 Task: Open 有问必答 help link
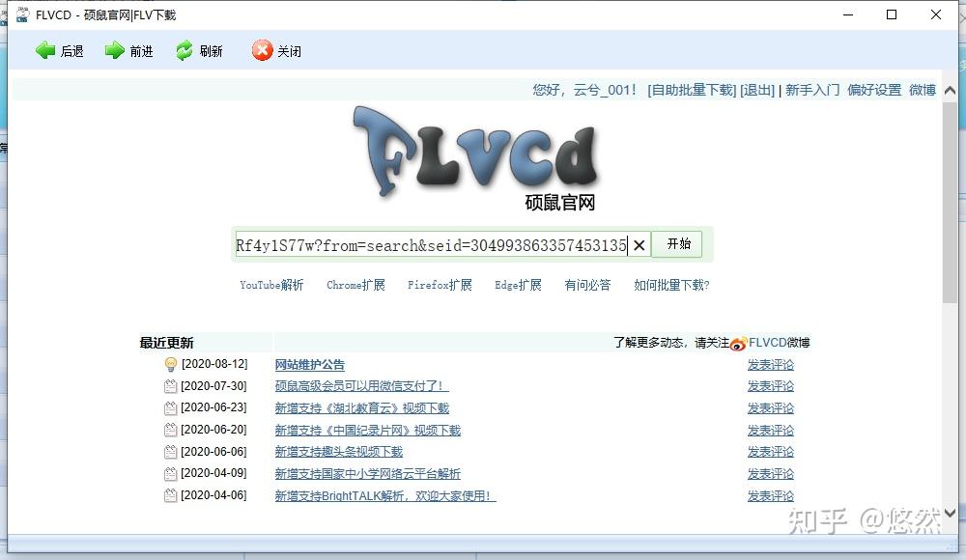[x=586, y=286]
